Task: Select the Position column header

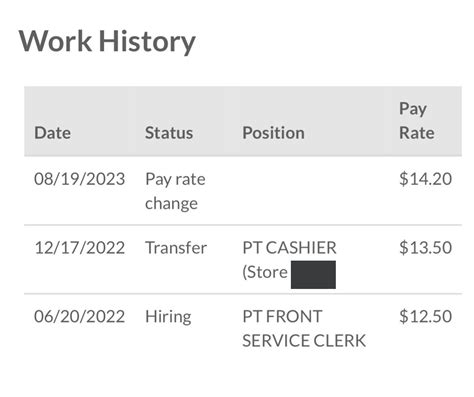Action: tap(273, 133)
